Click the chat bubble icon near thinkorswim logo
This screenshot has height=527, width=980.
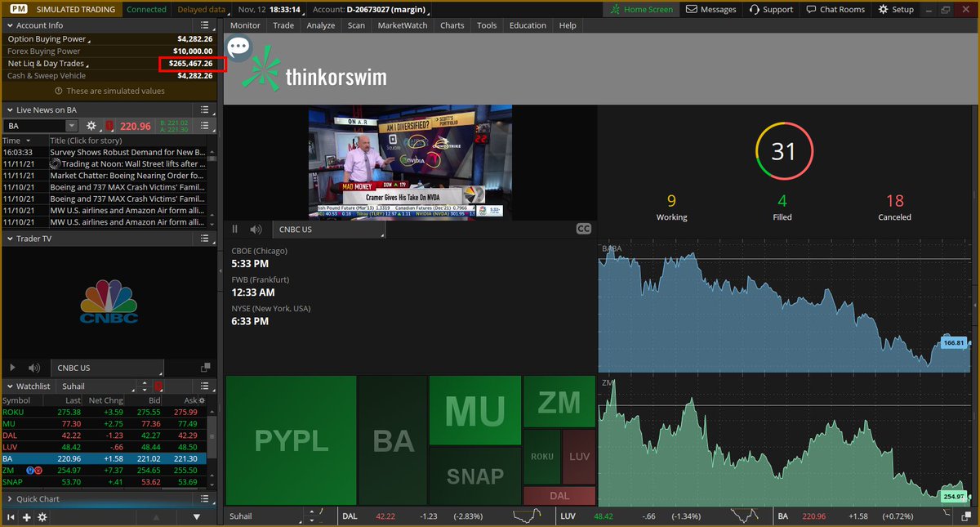tap(238, 47)
